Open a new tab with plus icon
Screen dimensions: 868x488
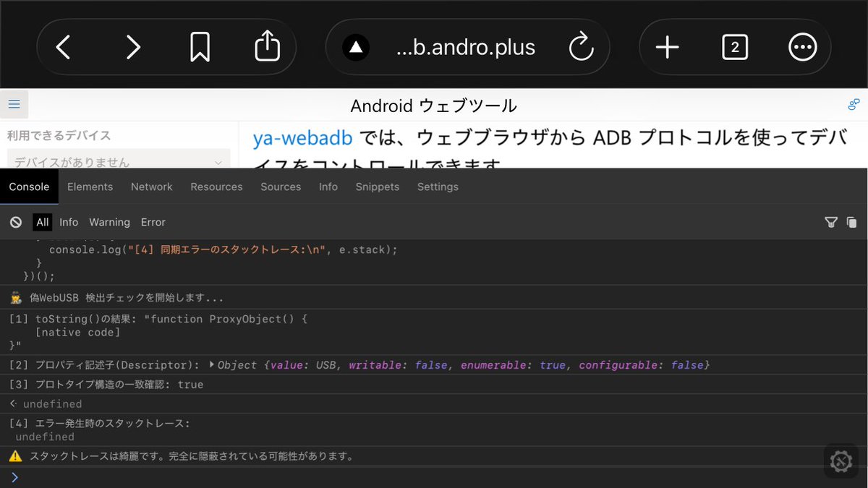point(667,48)
